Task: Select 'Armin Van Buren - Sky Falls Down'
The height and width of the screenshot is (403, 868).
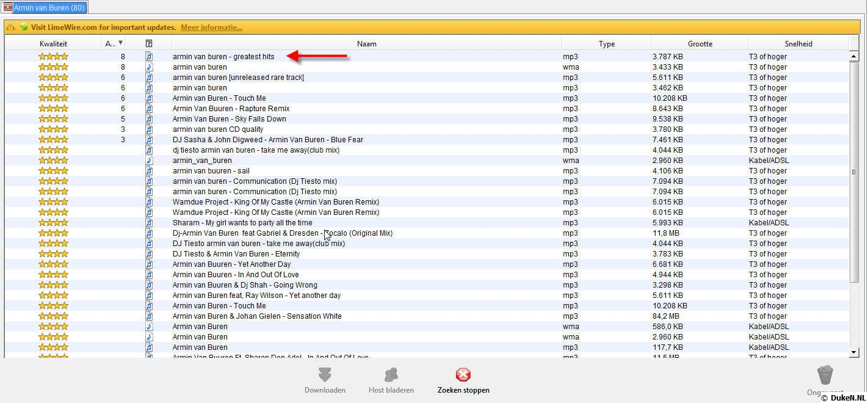Action: pyautogui.click(x=229, y=119)
